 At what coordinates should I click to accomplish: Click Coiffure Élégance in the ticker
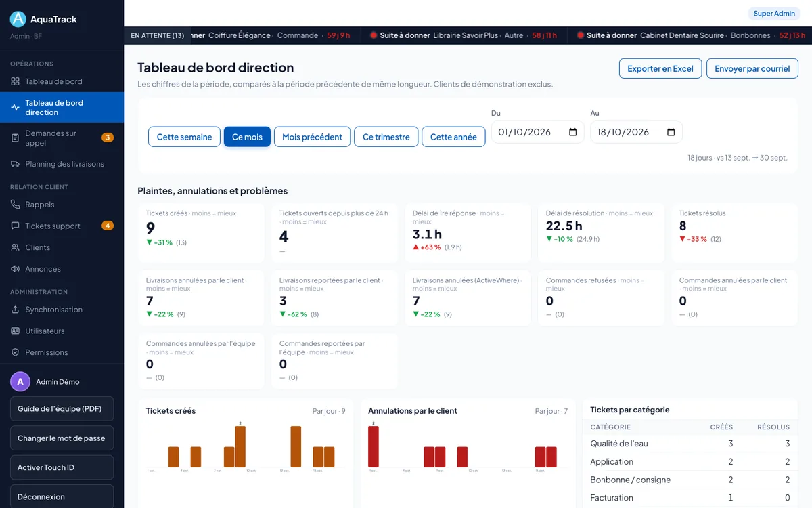(238, 35)
